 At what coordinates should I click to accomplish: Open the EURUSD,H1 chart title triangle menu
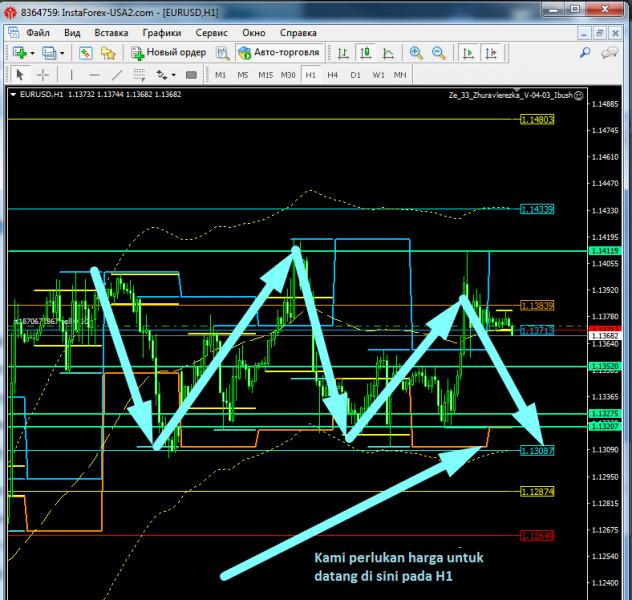coord(13,95)
